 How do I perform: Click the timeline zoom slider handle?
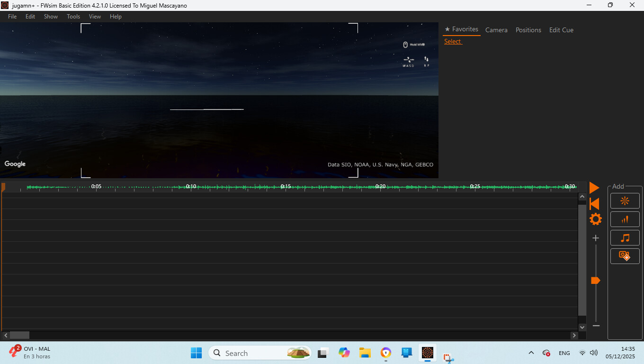point(595,281)
